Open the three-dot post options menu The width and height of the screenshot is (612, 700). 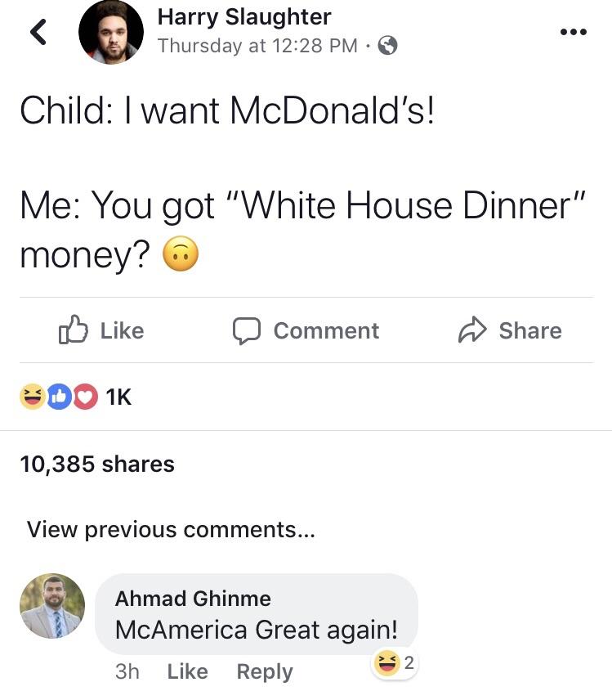click(574, 34)
